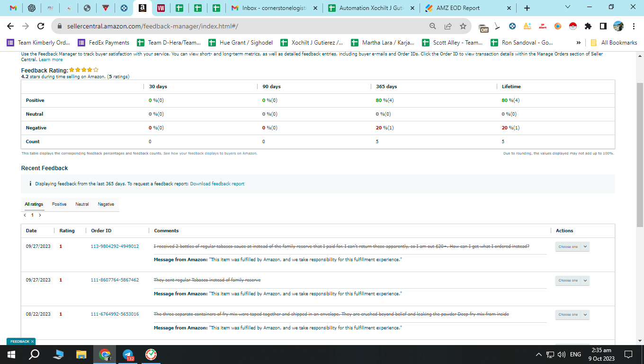Show more bookmarks with double chevron
Image resolution: width=644 pixels, height=364 pixels.
(578, 43)
